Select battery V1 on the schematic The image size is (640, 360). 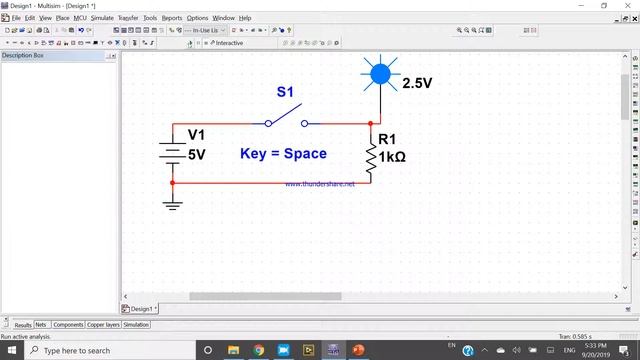[x=172, y=153]
